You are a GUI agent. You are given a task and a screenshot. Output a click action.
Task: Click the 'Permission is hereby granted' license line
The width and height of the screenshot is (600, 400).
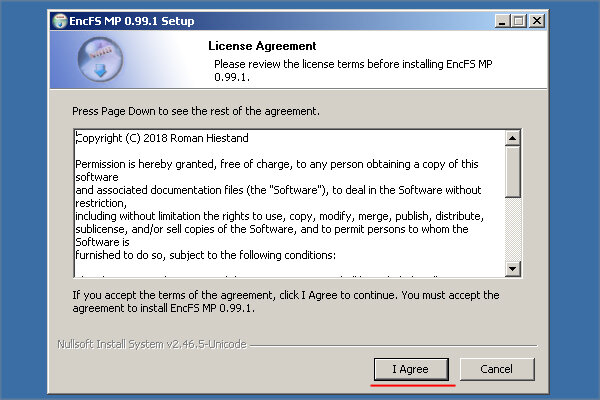(x=277, y=164)
